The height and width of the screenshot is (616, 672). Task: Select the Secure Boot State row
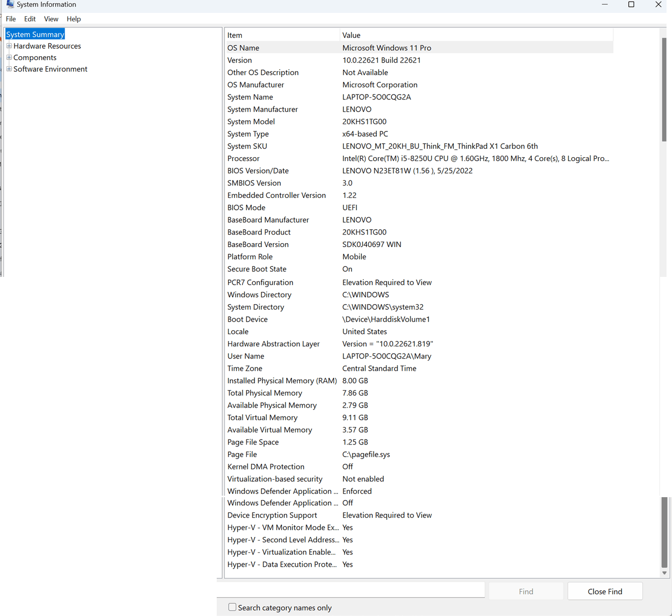[x=419, y=269]
